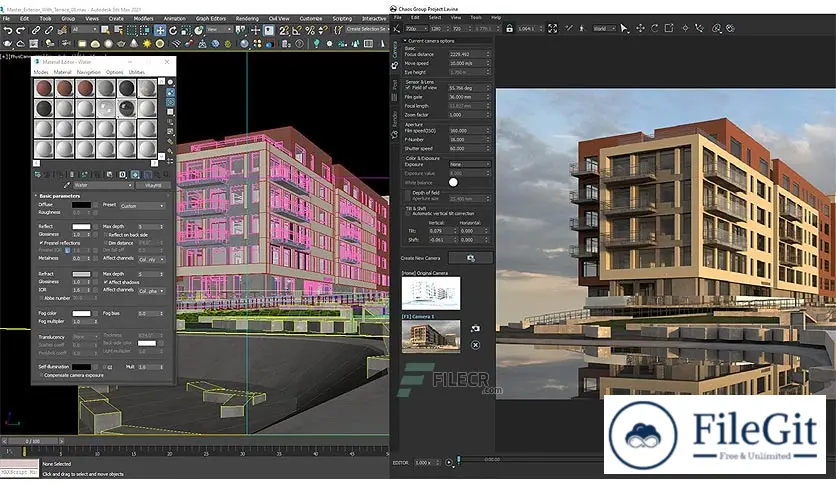Image resolution: width=836 pixels, height=484 pixels.
Task: Click the V-Ray sun light icon
Action: (x=147, y=44)
